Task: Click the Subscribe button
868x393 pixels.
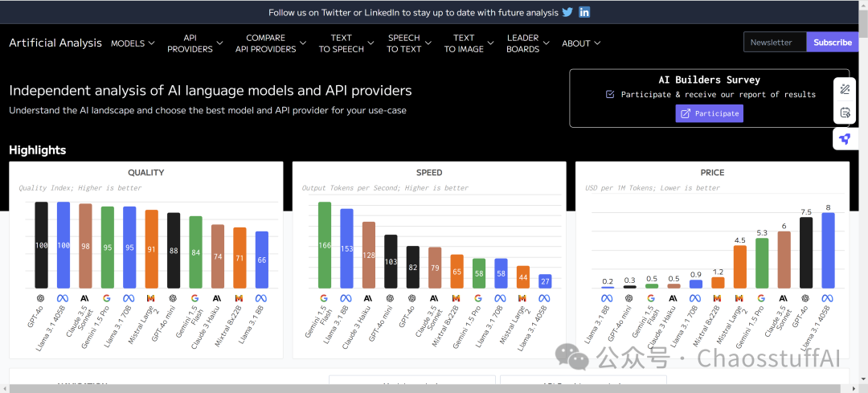Action: 833,42
